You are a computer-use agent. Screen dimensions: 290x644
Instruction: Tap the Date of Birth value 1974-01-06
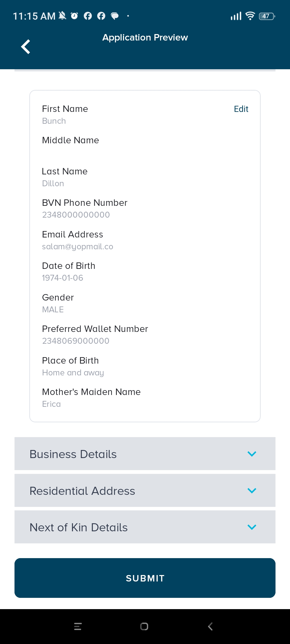63,278
